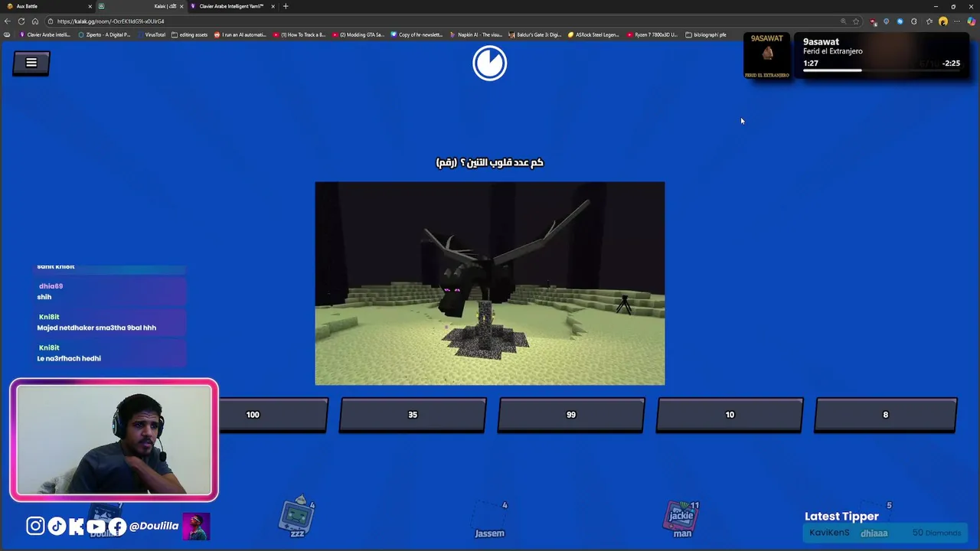Open the Ryzen 7 7800x3D bookmark
Viewport: 980px width, 551px height.
pos(652,34)
